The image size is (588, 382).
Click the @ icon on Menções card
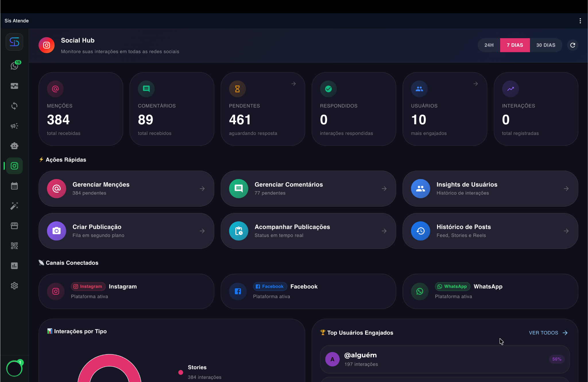tap(55, 89)
